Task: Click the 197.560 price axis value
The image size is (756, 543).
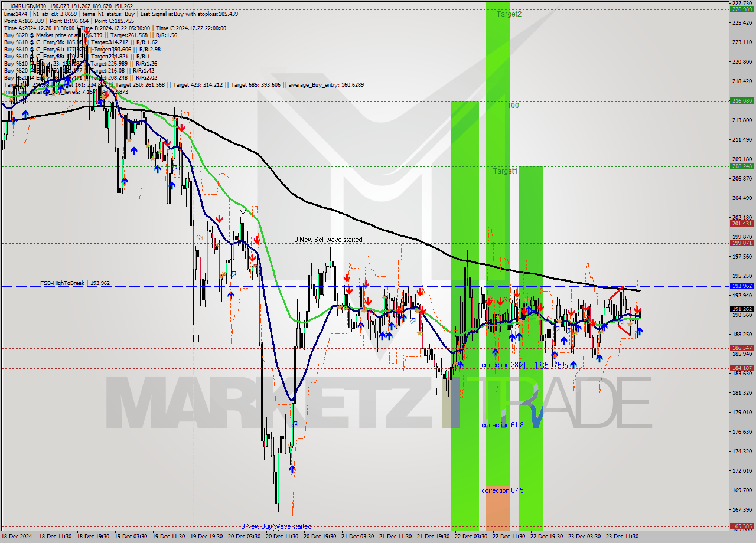Action: click(742, 257)
